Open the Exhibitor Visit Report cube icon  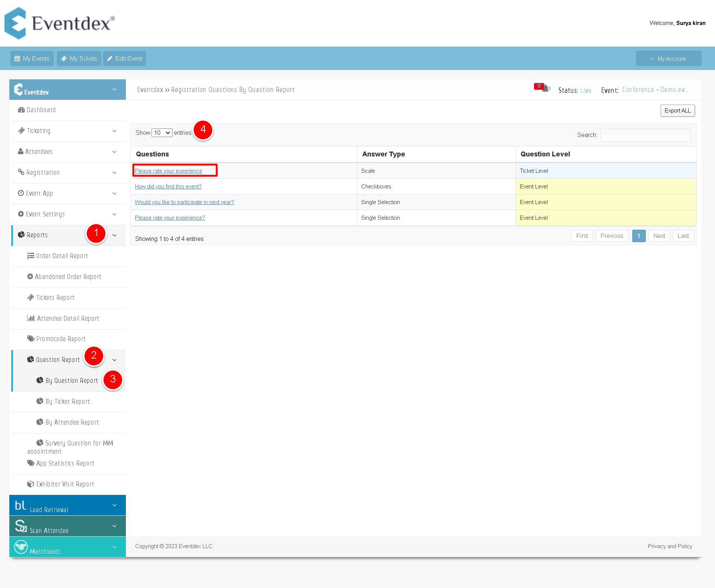[31, 484]
